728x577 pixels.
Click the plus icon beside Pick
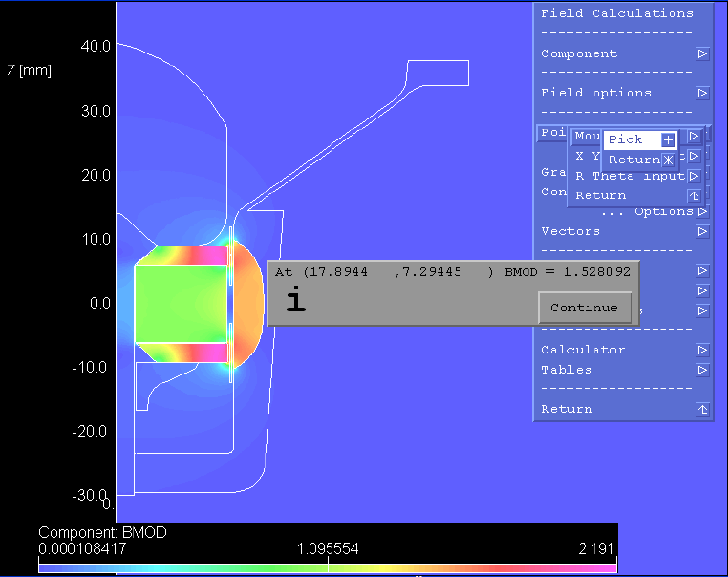click(x=668, y=139)
